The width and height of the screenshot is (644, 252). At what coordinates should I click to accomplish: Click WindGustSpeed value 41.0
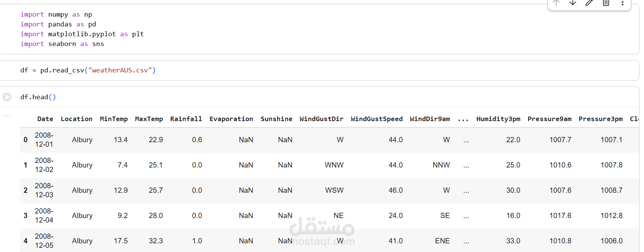pyautogui.click(x=396, y=241)
